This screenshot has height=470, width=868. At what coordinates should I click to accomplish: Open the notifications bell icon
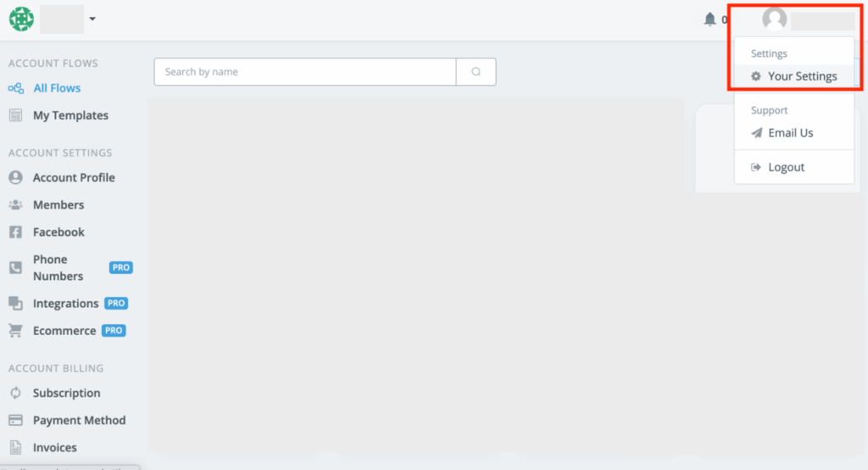tap(710, 19)
